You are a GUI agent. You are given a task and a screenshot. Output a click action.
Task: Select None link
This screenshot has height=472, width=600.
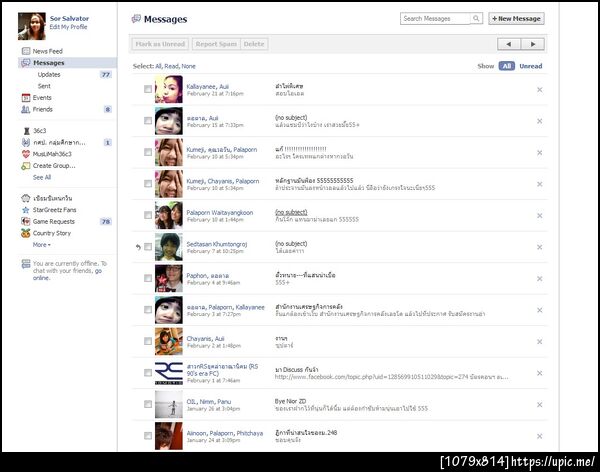pyautogui.click(x=188, y=66)
